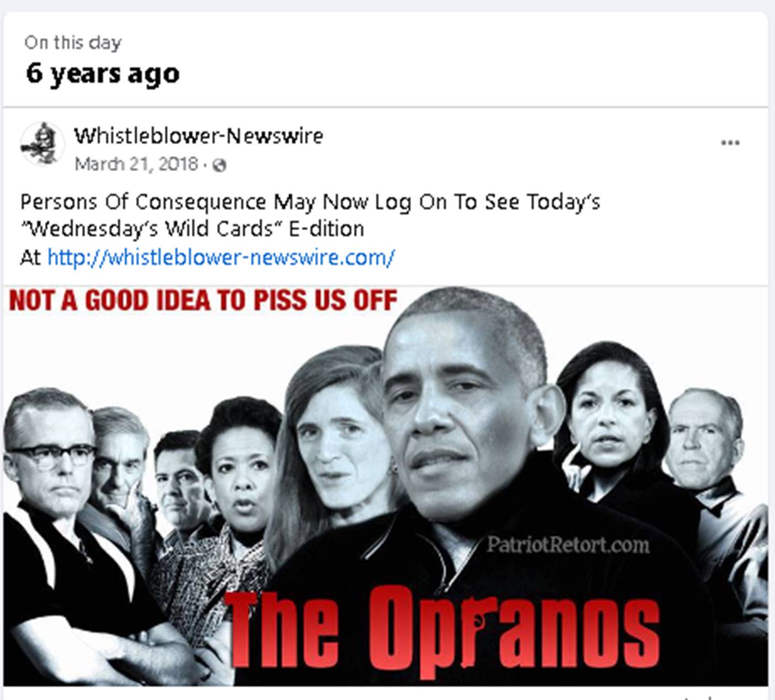The image size is (775, 700).
Task: Open the Whistleblower-Newswire page name
Action: pos(198,135)
